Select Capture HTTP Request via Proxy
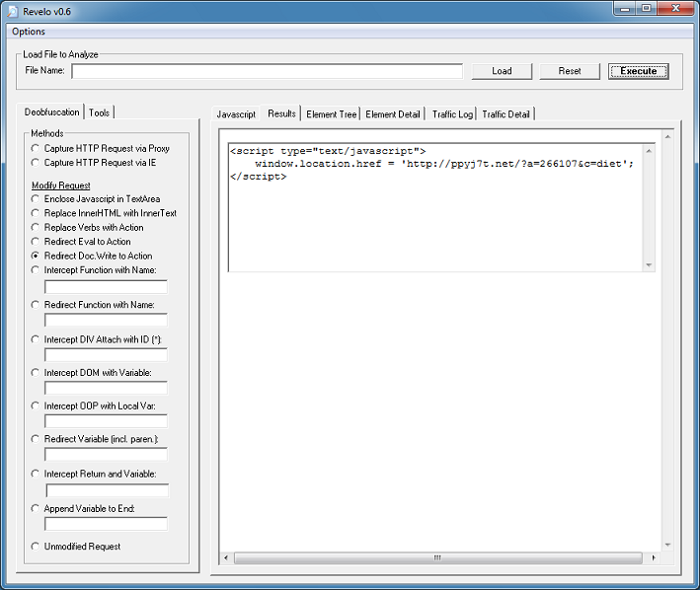The width and height of the screenshot is (700, 590). (37, 148)
